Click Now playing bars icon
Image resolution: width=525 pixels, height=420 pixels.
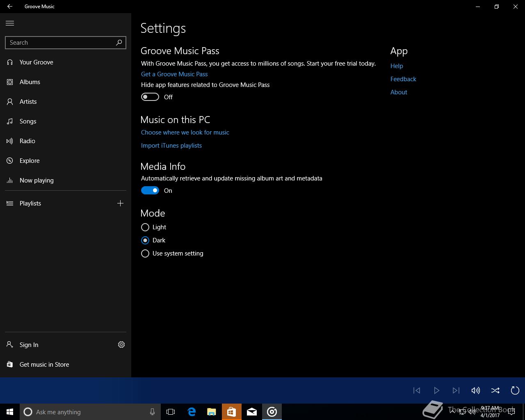tap(10, 180)
